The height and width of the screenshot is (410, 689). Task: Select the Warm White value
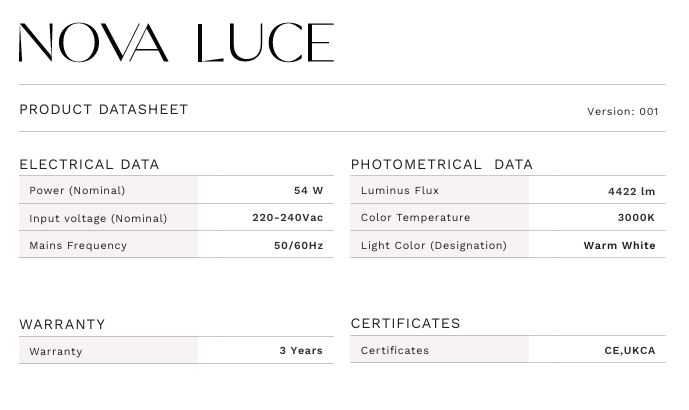point(619,245)
